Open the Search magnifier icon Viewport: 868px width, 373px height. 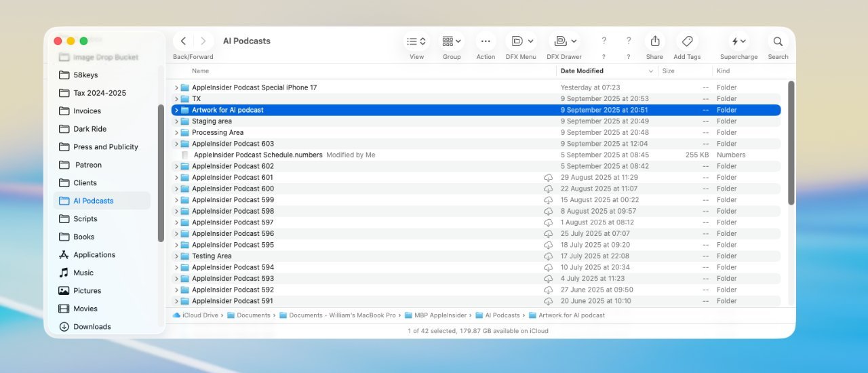[x=778, y=41]
